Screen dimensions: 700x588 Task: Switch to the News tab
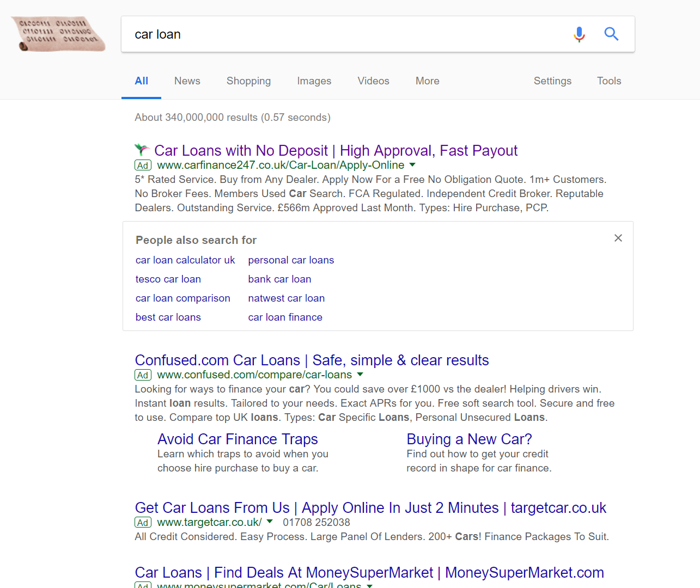[x=187, y=81]
